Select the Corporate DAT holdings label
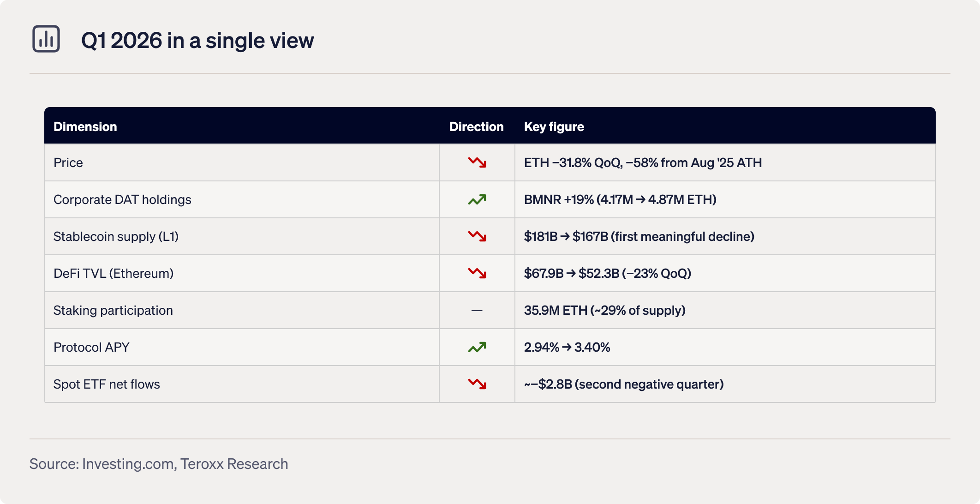Image resolution: width=980 pixels, height=504 pixels. click(x=122, y=199)
